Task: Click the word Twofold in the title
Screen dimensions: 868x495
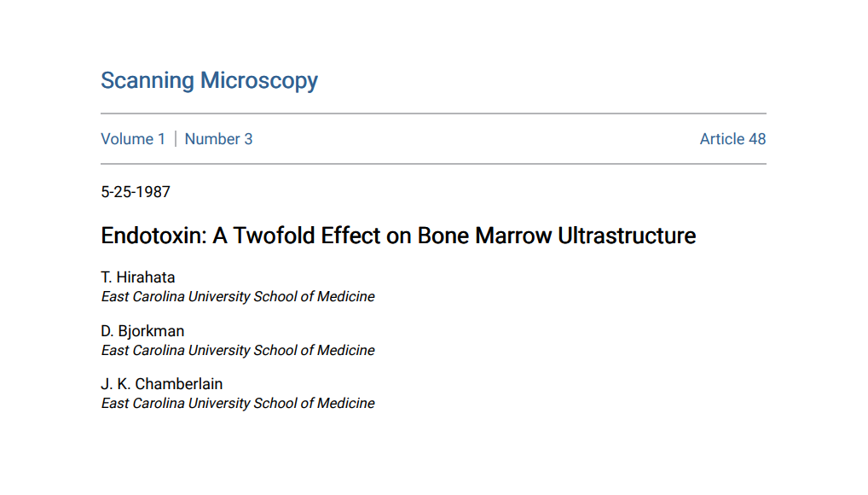Action: pos(274,236)
